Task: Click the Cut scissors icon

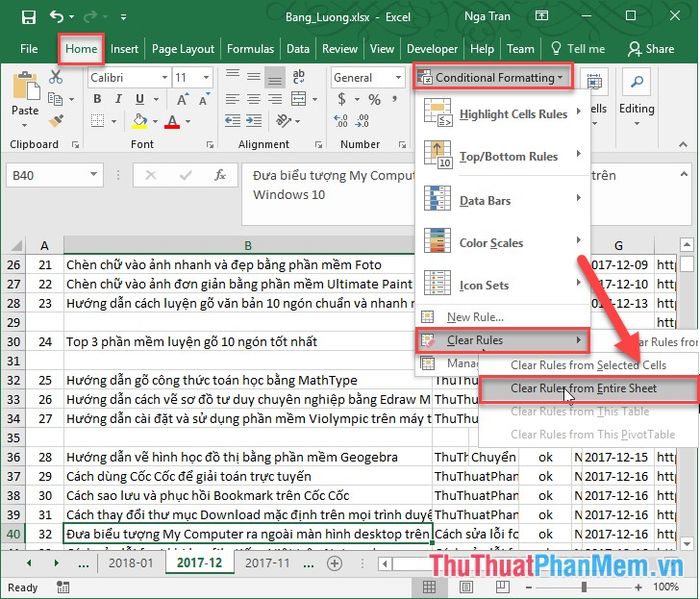Action: pos(57,78)
